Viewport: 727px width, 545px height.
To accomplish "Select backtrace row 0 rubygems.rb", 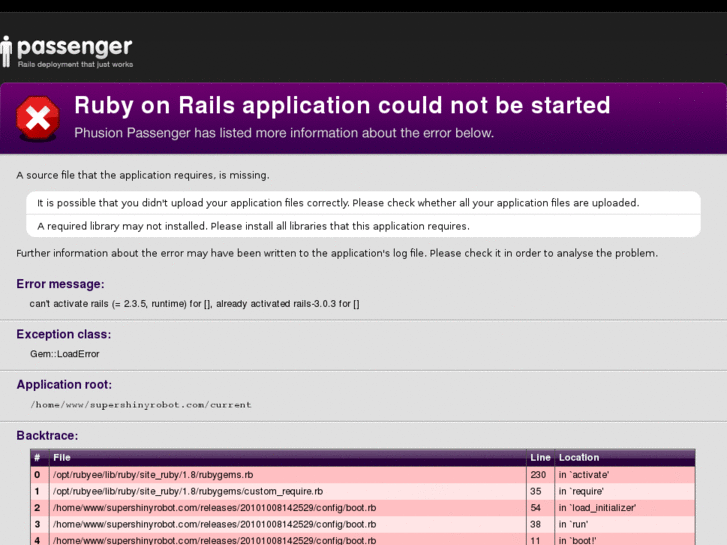I will tap(152, 475).
